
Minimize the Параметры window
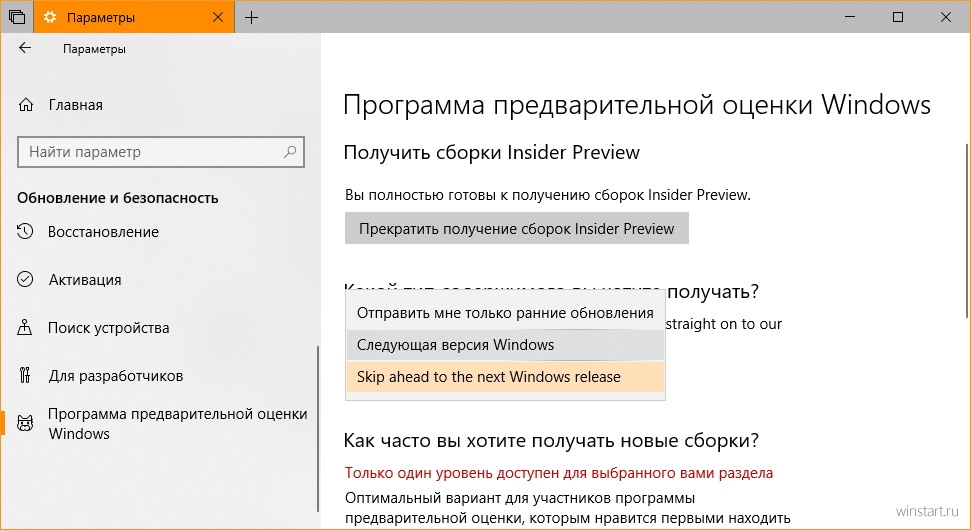tap(850, 17)
